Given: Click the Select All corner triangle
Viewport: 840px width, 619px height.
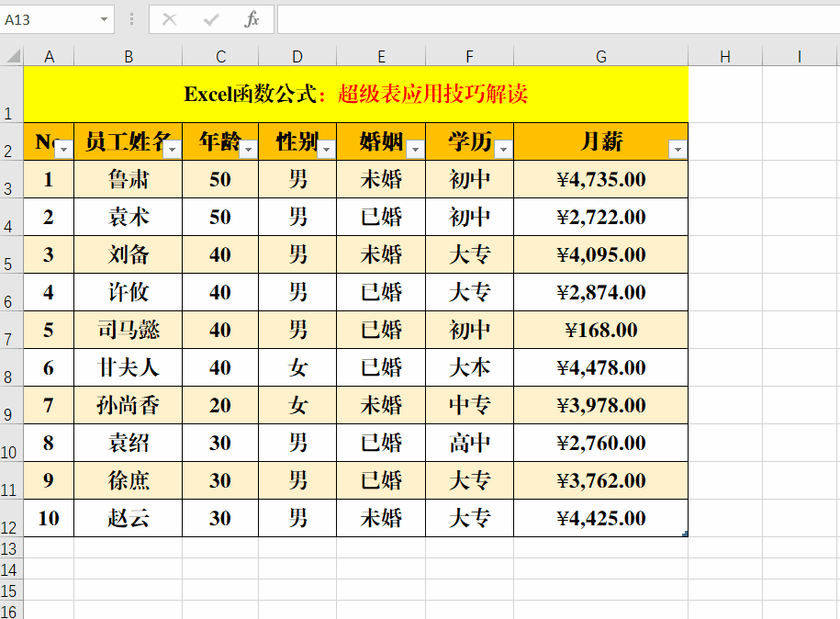Looking at the screenshot, I should [x=12, y=56].
